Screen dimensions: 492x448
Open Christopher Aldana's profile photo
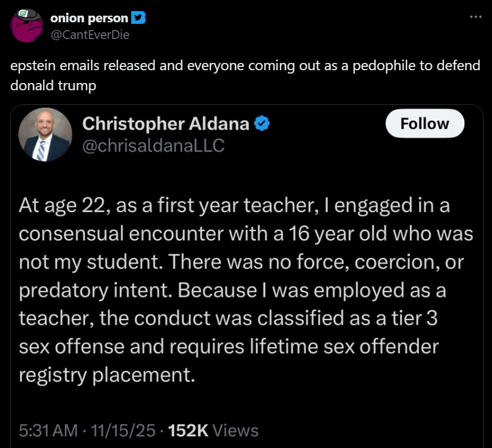[44, 134]
